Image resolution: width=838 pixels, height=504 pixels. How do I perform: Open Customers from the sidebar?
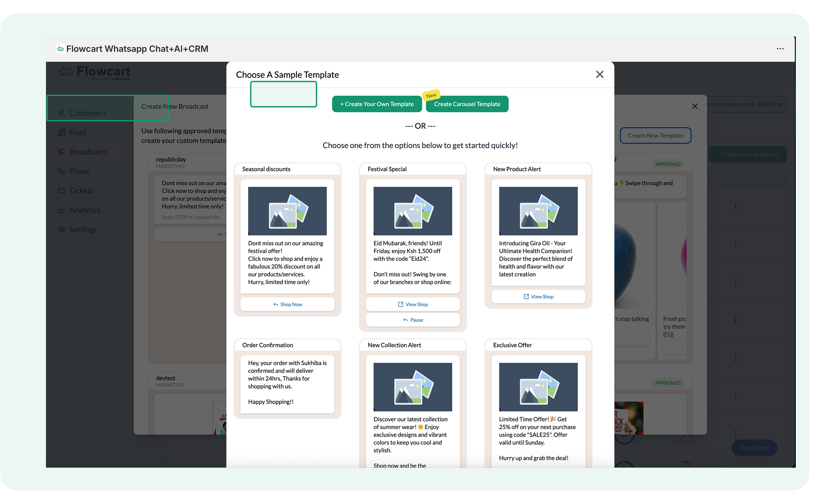(x=87, y=113)
